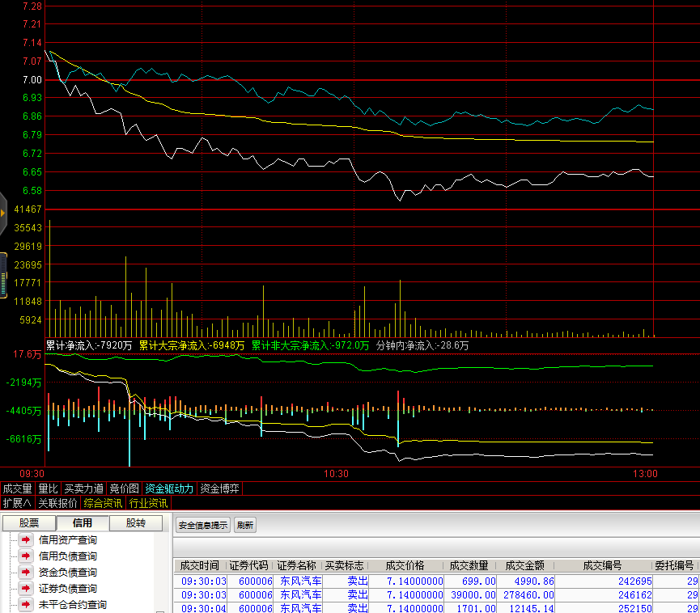Switch to the 成交量 indicator tab
This screenshot has height=613, width=700.
(17, 488)
